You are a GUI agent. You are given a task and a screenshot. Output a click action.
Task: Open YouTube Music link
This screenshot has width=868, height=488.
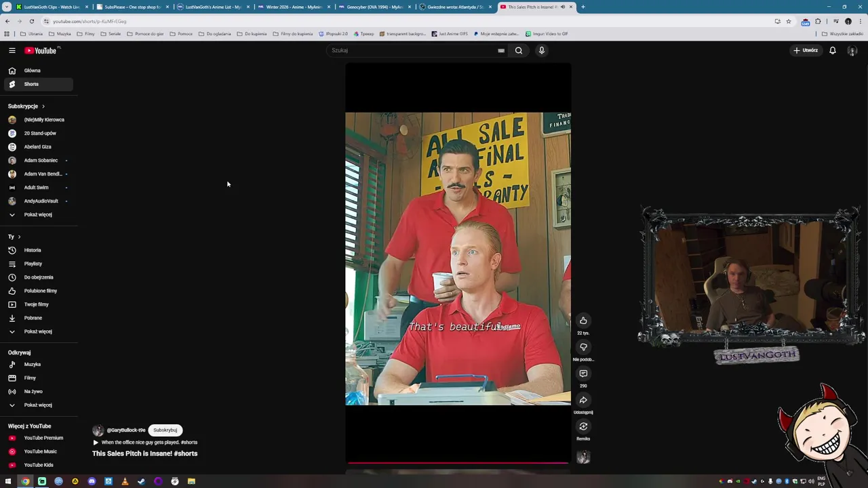tap(37, 451)
